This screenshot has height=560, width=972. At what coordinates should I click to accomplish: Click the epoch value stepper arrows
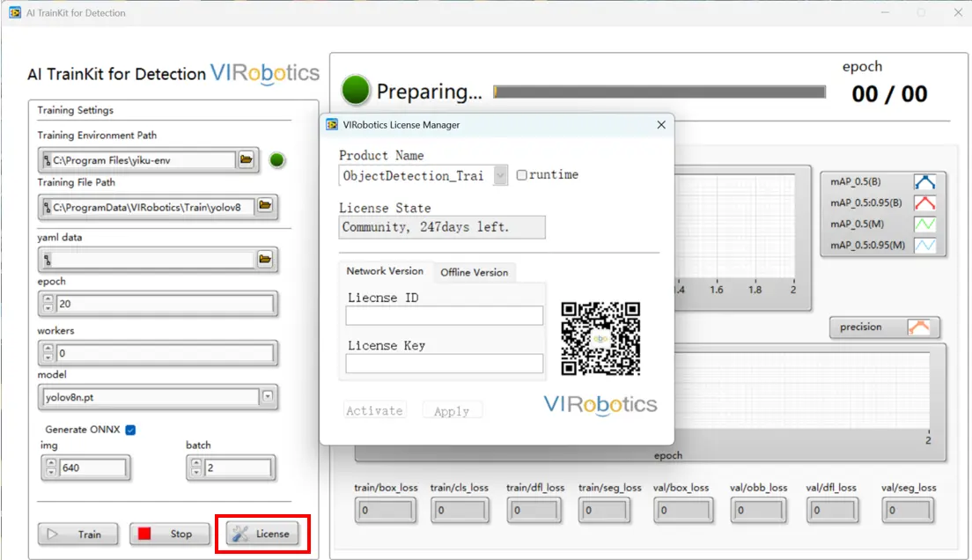point(48,305)
